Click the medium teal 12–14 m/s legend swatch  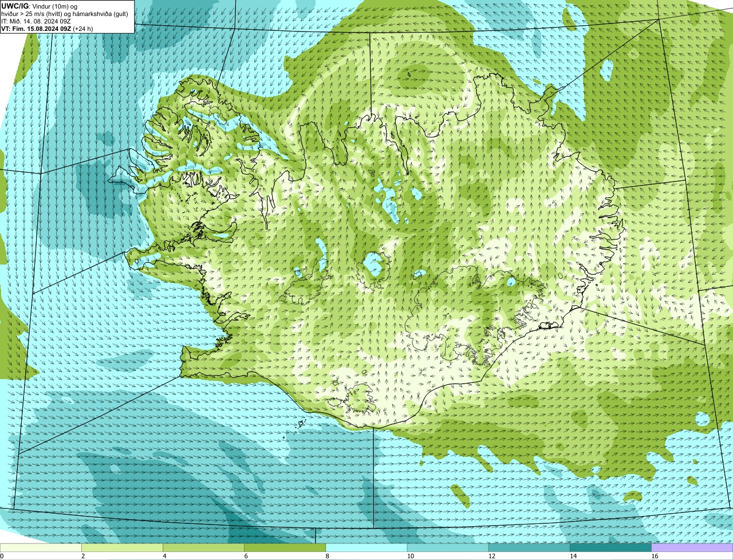pos(529,548)
